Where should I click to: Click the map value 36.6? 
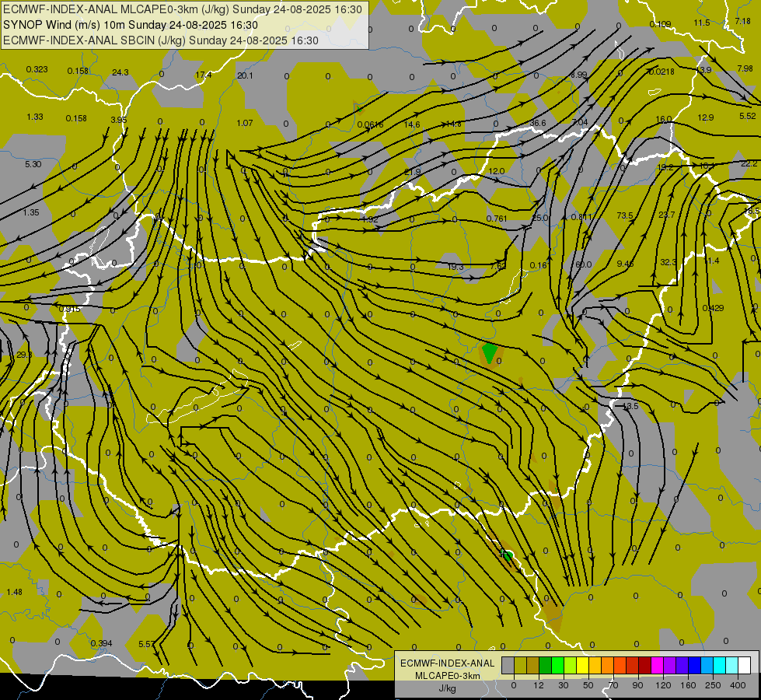[x=538, y=123]
